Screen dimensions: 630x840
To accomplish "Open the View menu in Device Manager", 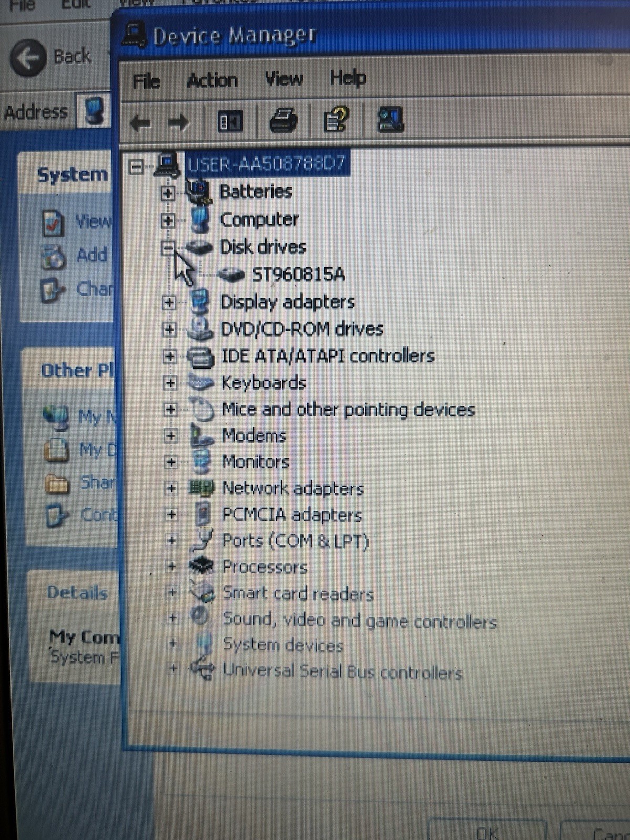I will [x=283, y=79].
